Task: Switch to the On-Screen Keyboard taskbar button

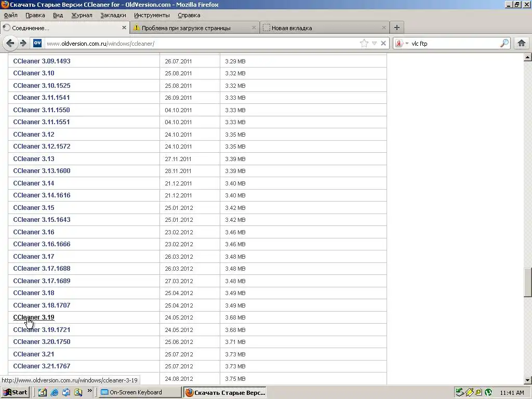Action: click(140, 392)
